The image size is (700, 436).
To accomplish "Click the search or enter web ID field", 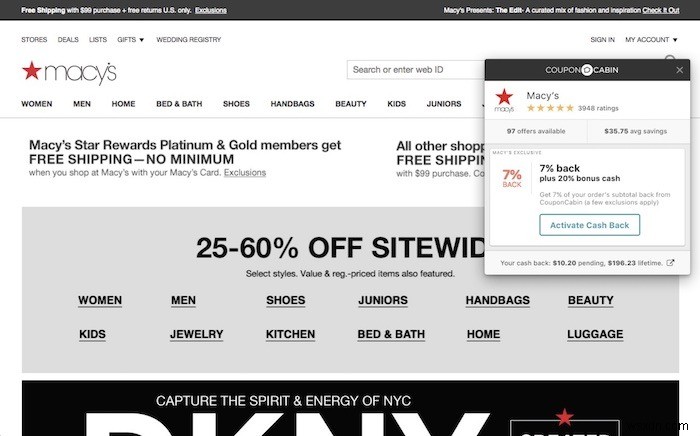I will 416,70.
